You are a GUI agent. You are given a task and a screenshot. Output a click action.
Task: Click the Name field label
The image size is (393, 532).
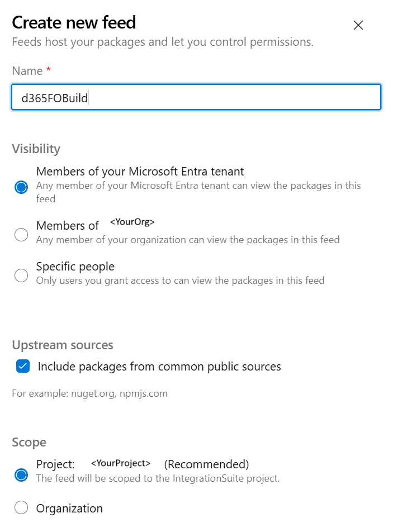point(27,71)
